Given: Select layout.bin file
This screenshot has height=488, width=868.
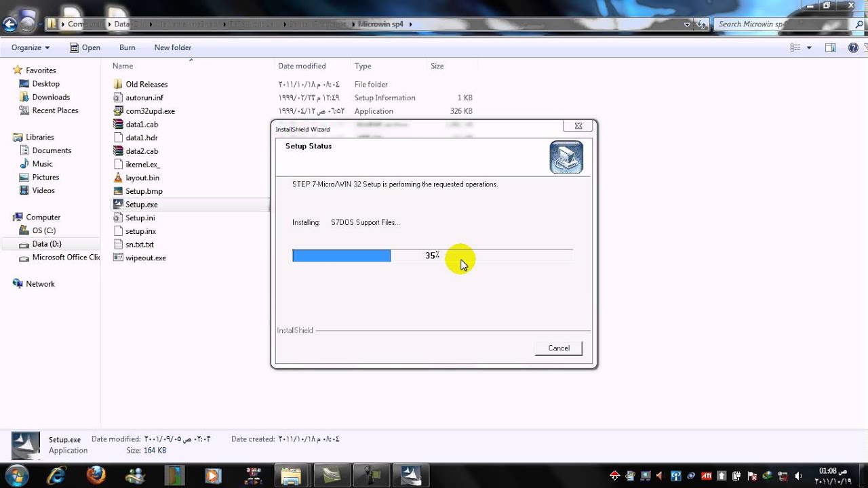Looking at the screenshot, I should (142, 178).
